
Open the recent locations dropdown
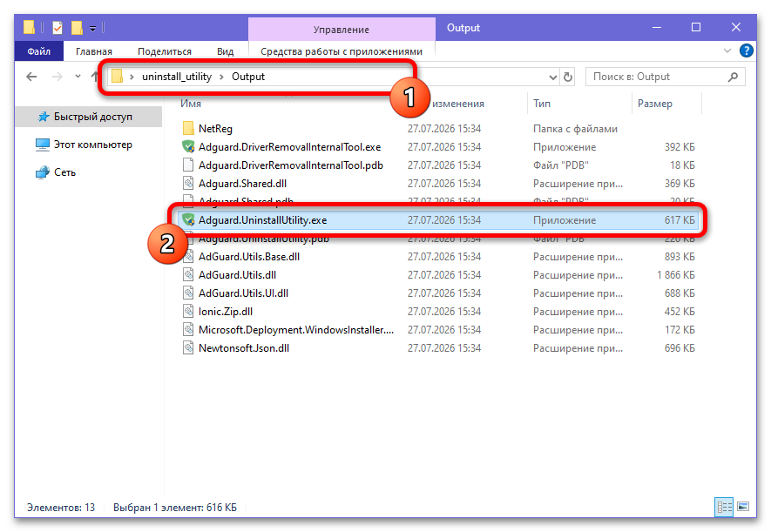tap(78, 77)
